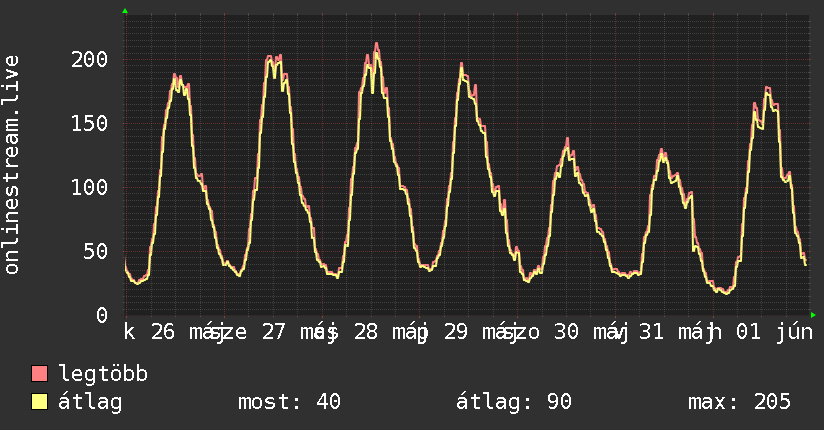Click the yellow átlag legend swatch
The height and width of the screenshot is (430, 824).
39,401
